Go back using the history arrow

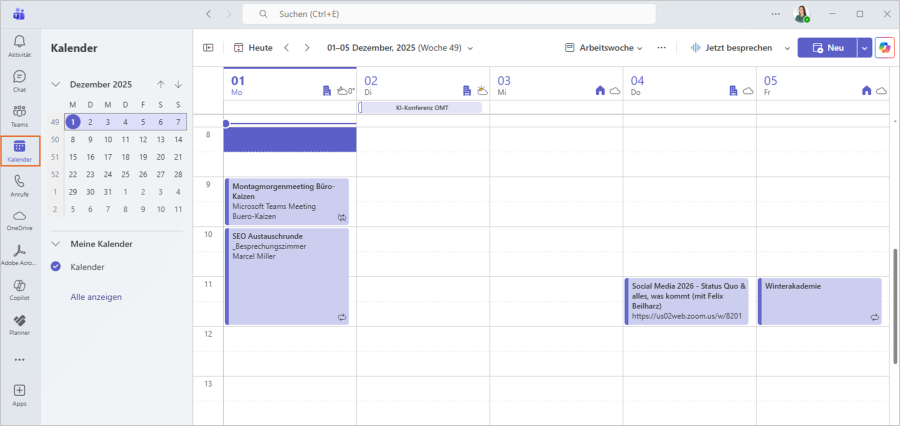pos(208,14)
